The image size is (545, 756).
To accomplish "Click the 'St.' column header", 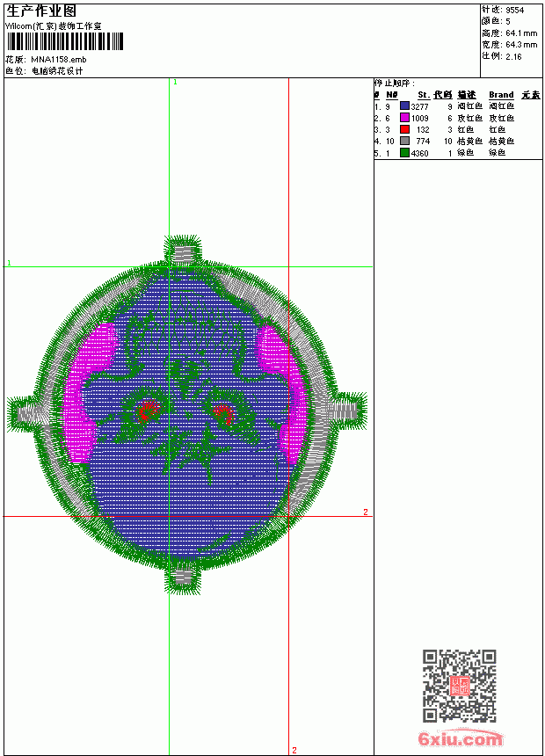I will [x=423, y=95].
